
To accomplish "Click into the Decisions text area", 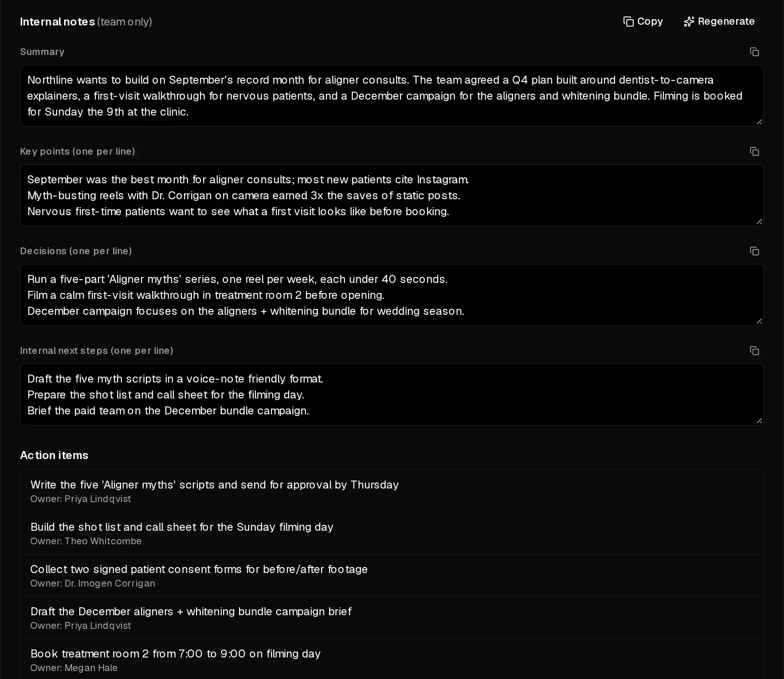I will coord(392,295).
